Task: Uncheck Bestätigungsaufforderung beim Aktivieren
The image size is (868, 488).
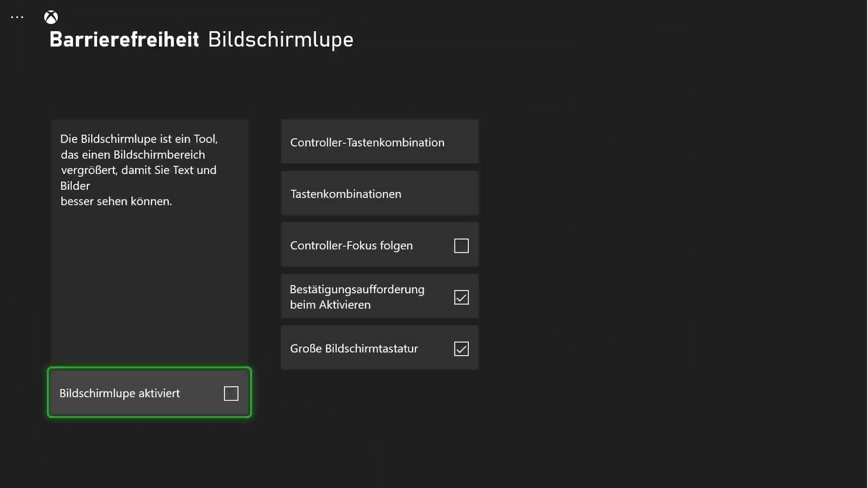Action: 461,297
